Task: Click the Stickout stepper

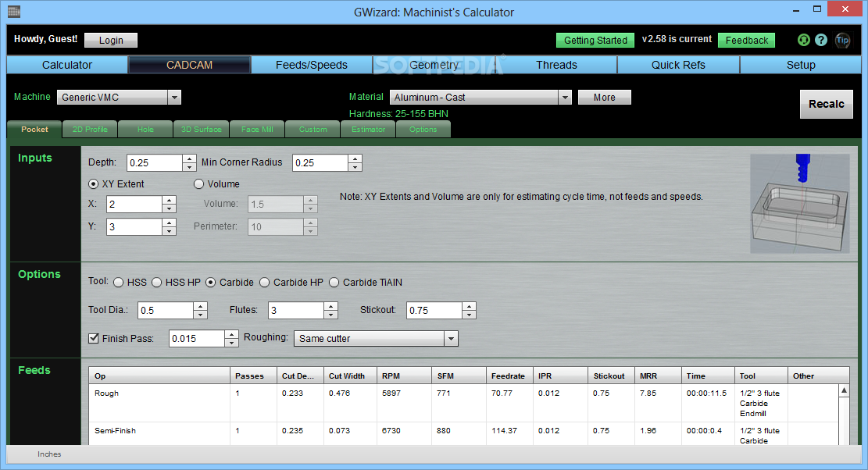Action: pos(469,310)
